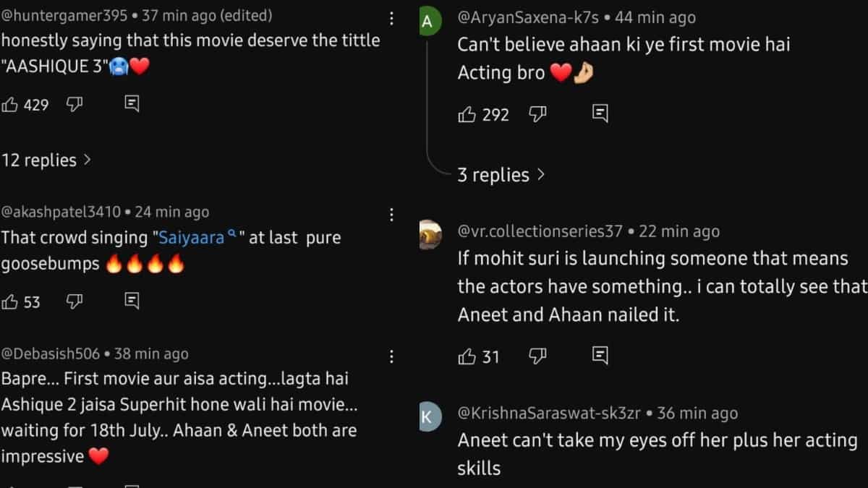Like the akashpatel3410 goosebumps comment
Image resolution: width=868 pixels, height=488 pixels.
(x=11, y=301)
